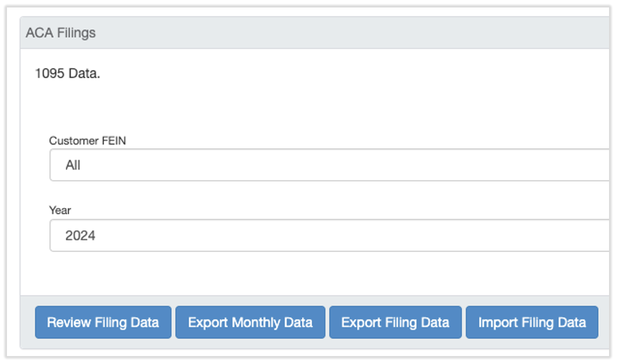Open Import Filing Data
This screenshot has width=617, height=364.
click(531, 322)
